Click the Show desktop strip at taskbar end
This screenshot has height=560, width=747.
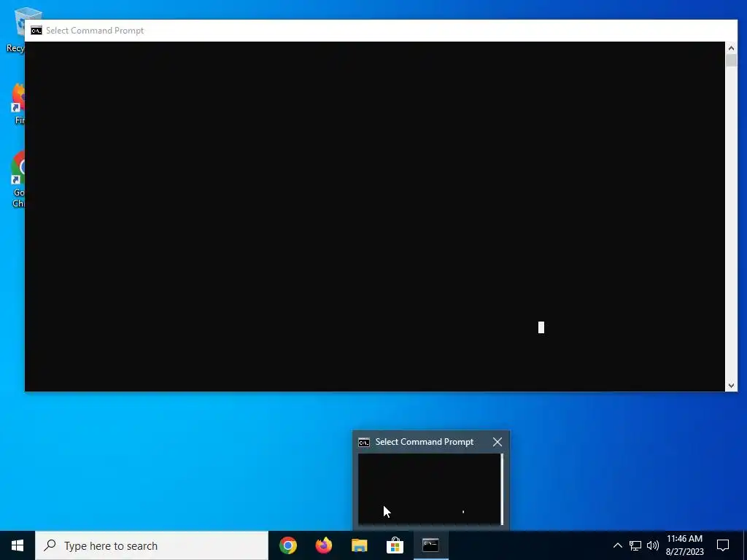coord(745,545)
